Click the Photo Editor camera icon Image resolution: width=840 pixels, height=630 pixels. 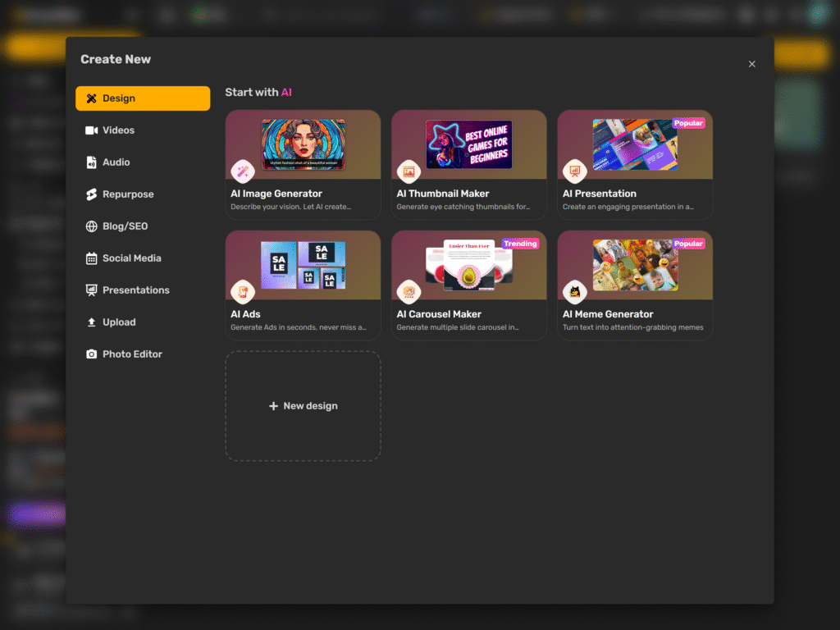(91, 354)
